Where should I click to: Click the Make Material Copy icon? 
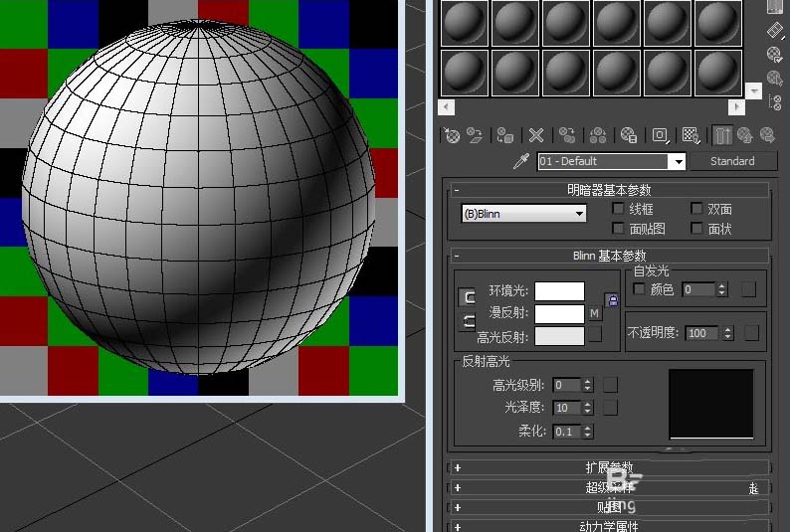pyautogui.click(x=567, y=135)
